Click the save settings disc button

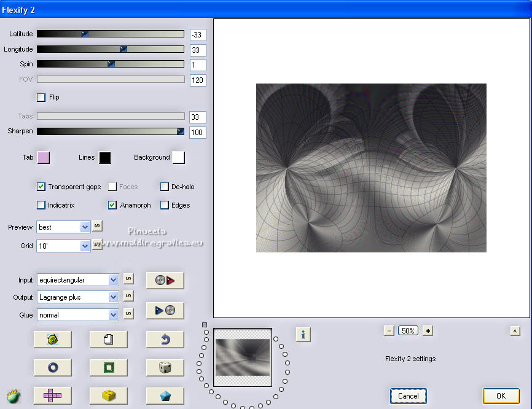tap(165, 311)
